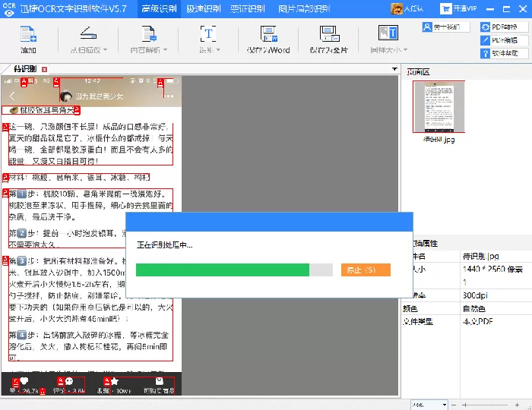Stop recognition with the orange 停止(S) button
The image size is (532, 410).
point(366,270)
